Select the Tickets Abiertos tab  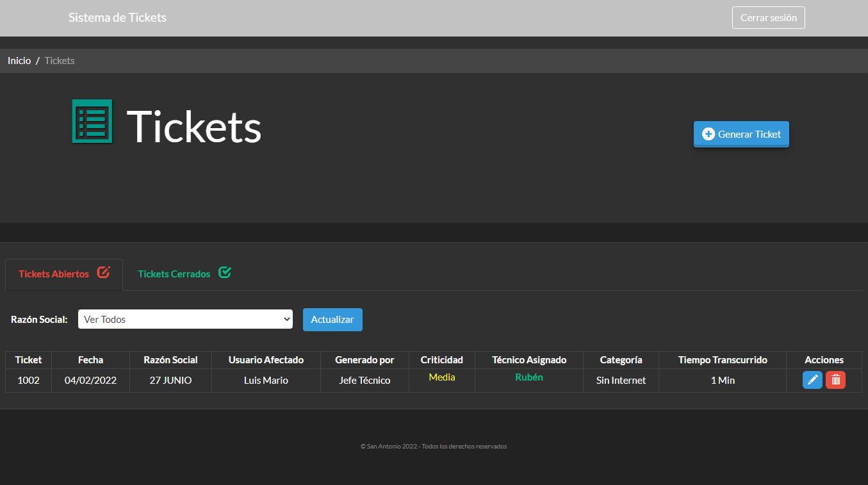[54, 274]
